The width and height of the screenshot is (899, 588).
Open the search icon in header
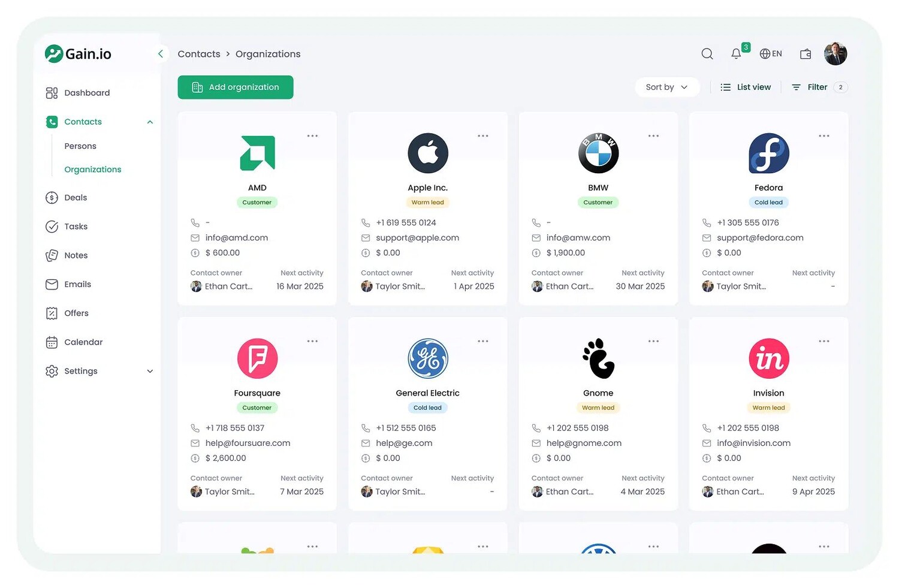point(707,54)
